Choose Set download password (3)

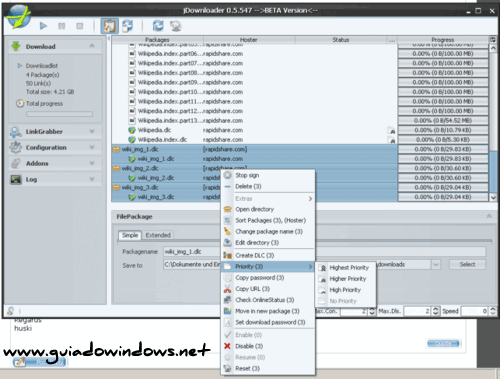pos(268,322)
